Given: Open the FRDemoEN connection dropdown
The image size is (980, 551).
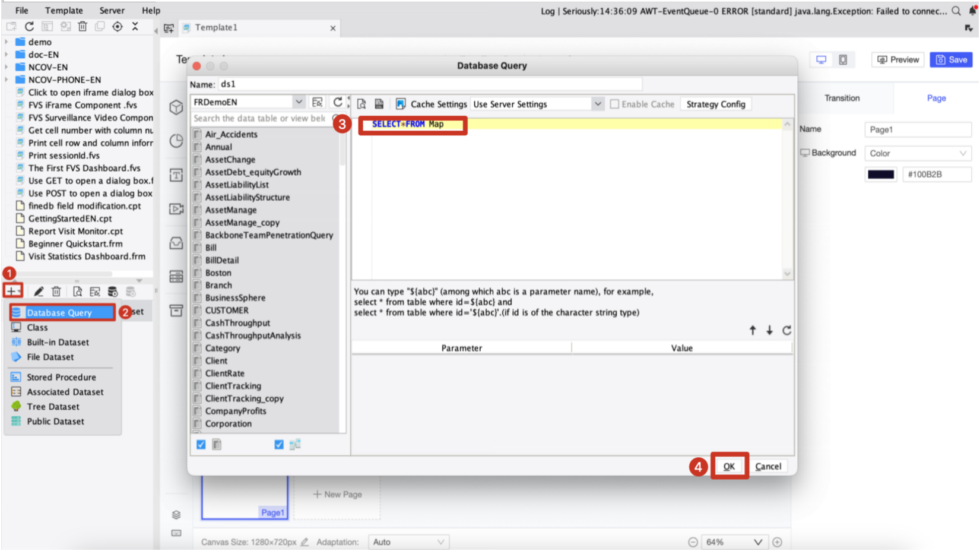Looking at the screenshot, I should [x=299, y=102].
